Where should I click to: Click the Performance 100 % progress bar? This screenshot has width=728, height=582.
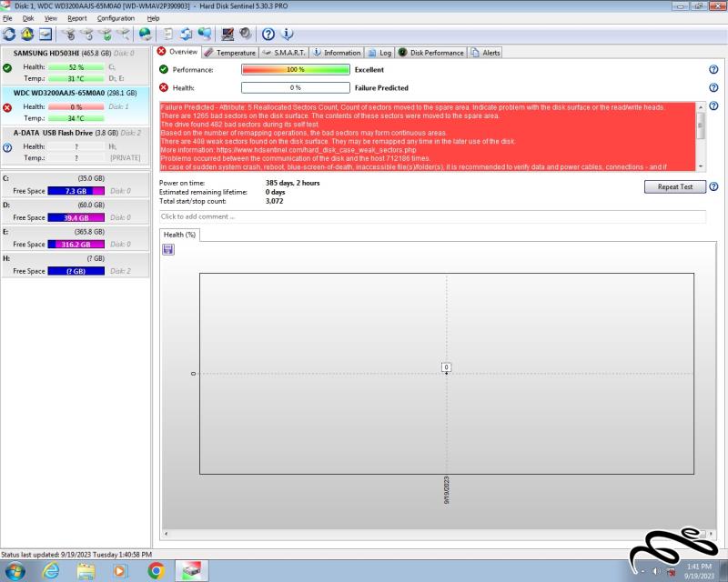coord(295,70)
